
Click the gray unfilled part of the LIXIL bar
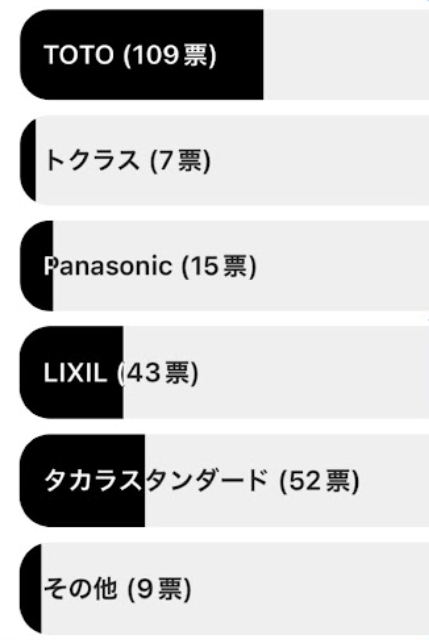point(276,372)
